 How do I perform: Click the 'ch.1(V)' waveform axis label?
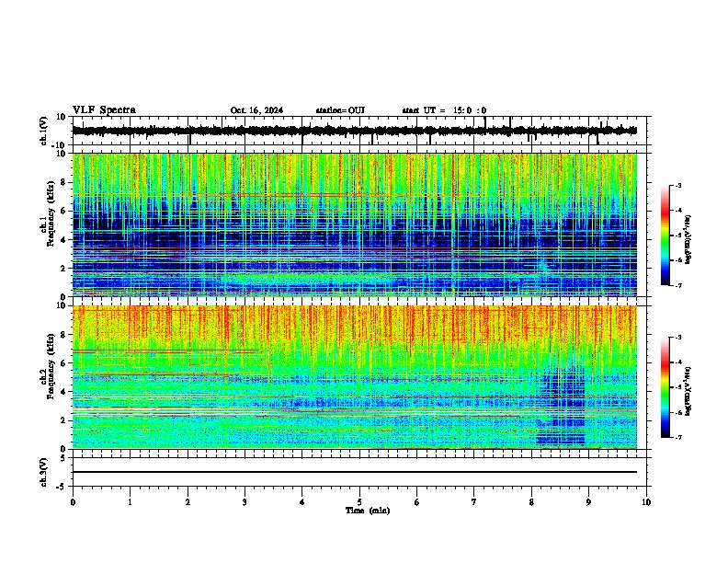pos(44,131)
